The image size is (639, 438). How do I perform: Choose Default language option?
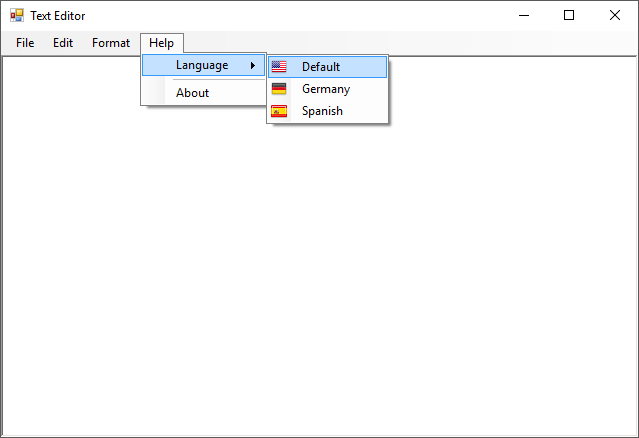[x=327, y=67]
